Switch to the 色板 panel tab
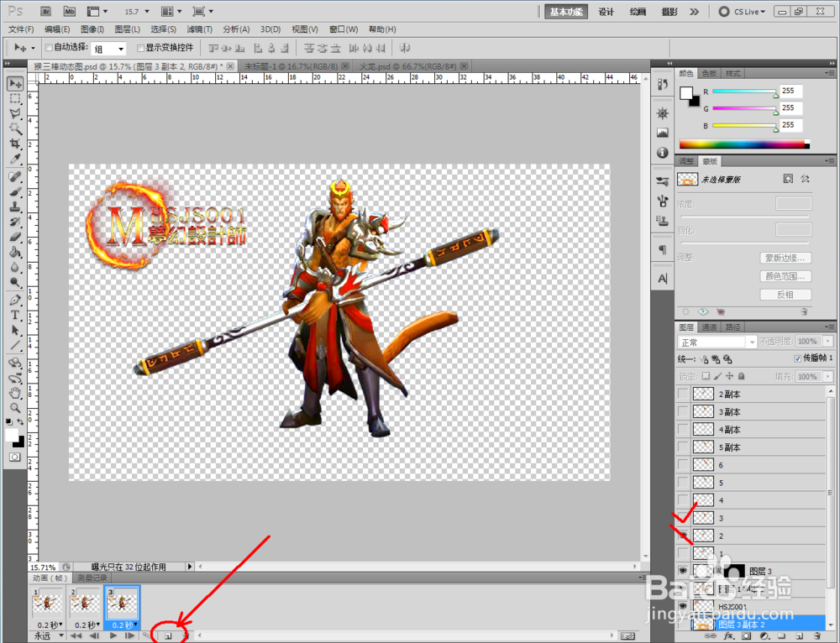 coord(709,73)
